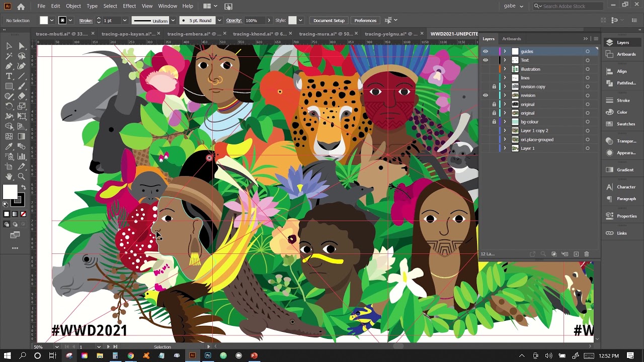644x362 pixels.
Task: Swap fill and stroke colors arrow
Action: click(23, 188)
